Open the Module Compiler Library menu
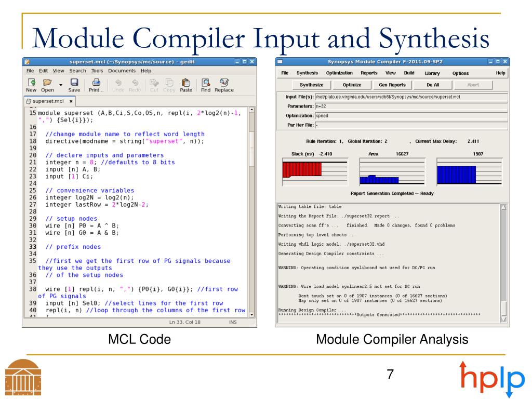The width and height of the screenshot is (532, 399). coord(432,73)
